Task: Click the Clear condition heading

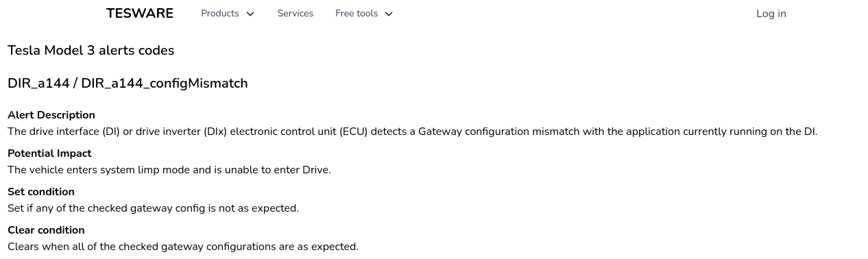Action: point(46,230)
